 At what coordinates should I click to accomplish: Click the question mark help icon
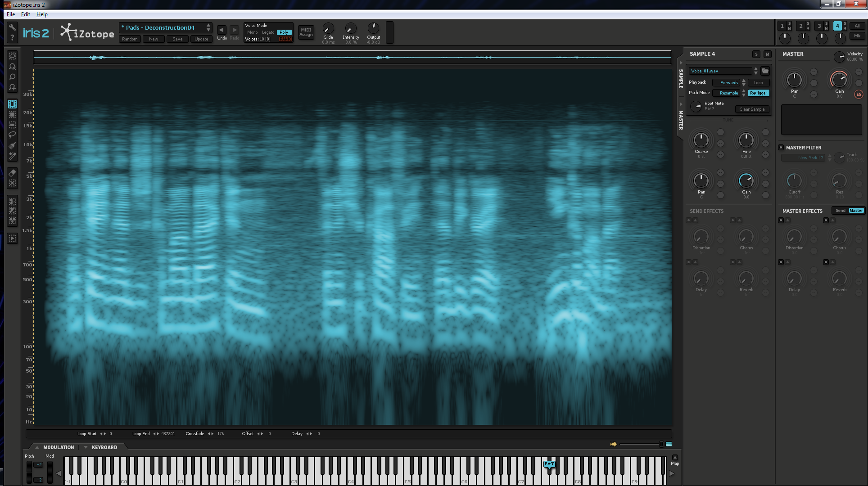pyautogui.click(x=13, y=38)
